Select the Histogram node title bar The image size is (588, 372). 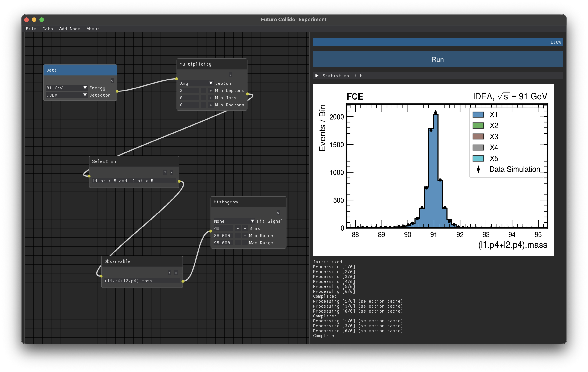coord(248,202)
